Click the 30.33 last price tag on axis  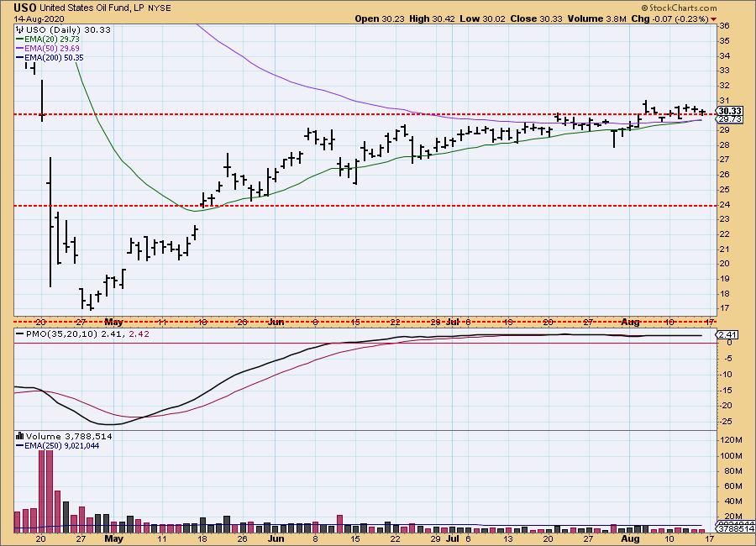tap(729, 111)
